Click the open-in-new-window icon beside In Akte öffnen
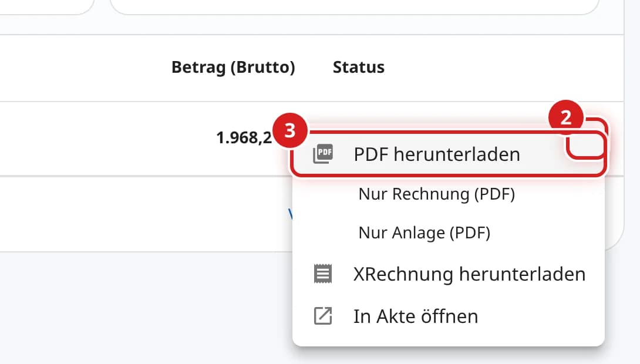640x364 pixels. (322, 316)
